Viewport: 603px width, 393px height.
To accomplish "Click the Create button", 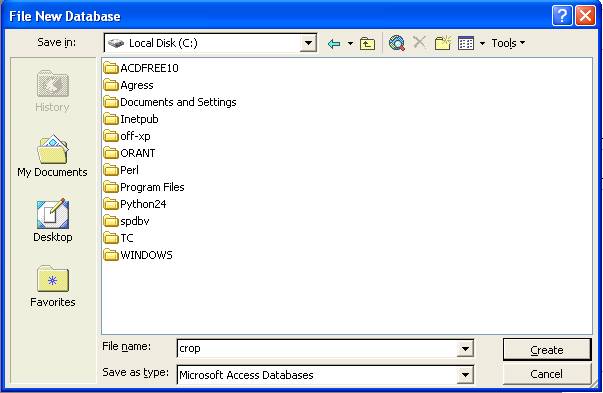I will pos(546,350).
